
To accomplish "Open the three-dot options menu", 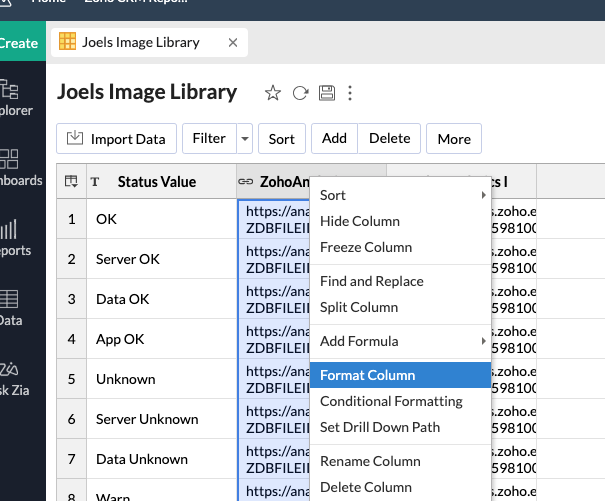I will click(x=350, y=93).
